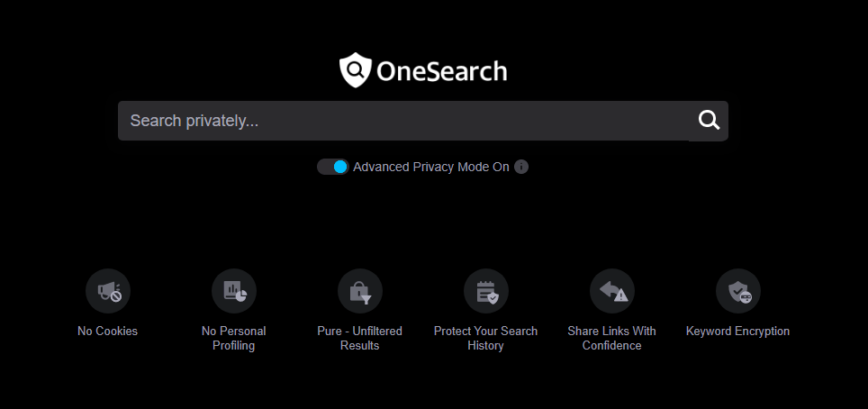The image size is (868, 409).
Task: Click the Pure Unfiltered Results lock icon
Action: 360,291
